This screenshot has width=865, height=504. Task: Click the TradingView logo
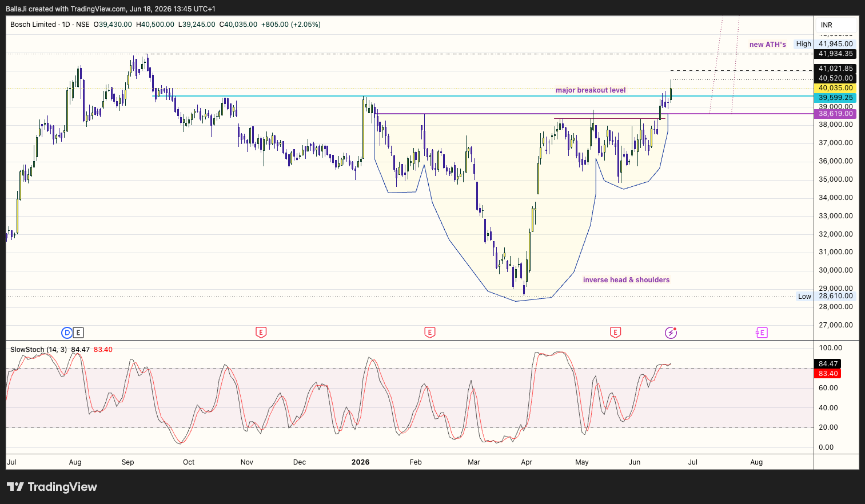click(52, 487)
